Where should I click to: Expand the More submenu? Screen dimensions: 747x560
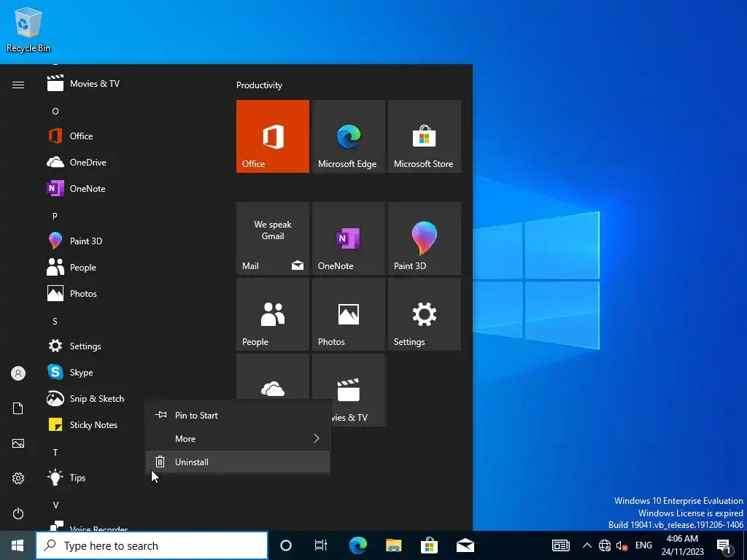[x=237, y=438]
